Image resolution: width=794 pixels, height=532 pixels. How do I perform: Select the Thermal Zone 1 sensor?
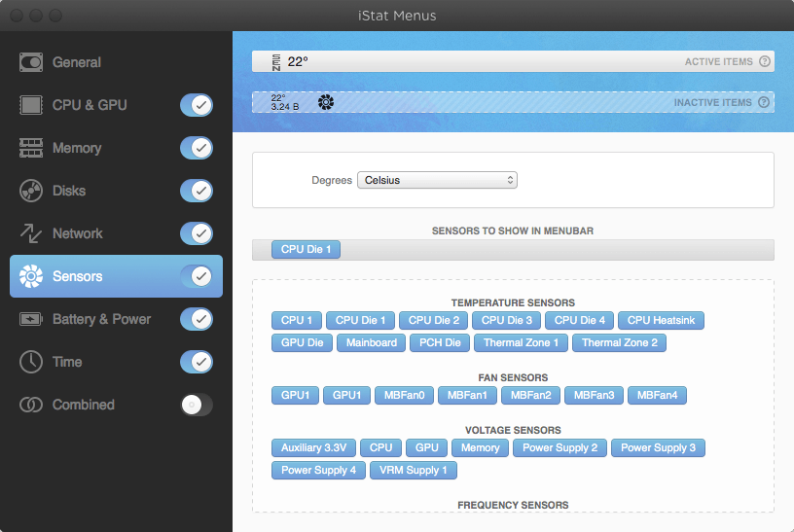522,342
